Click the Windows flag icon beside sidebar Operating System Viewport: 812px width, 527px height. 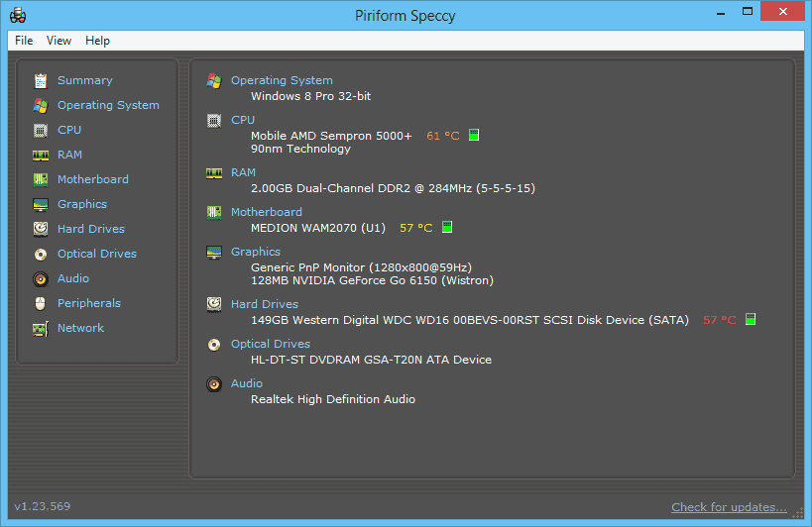point(41,106)
